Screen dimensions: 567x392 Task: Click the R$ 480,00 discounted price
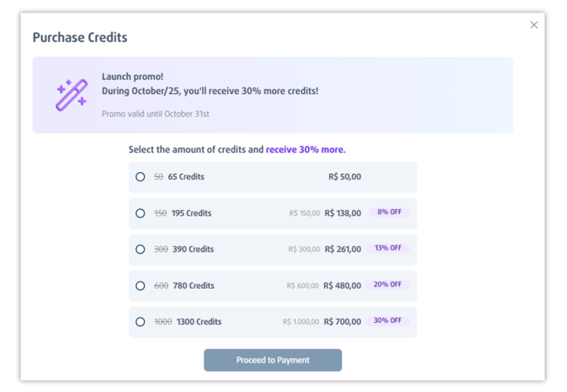point(343,286)
